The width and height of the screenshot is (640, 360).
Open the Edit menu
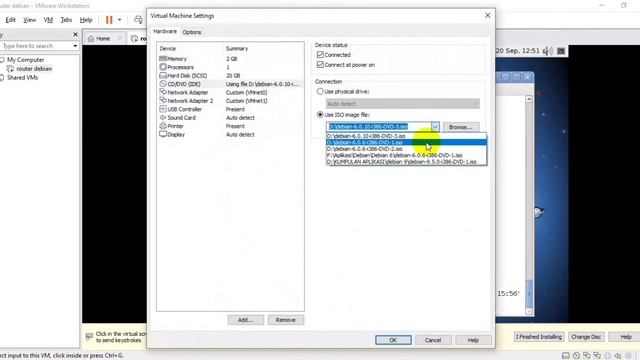pos(10,20)
